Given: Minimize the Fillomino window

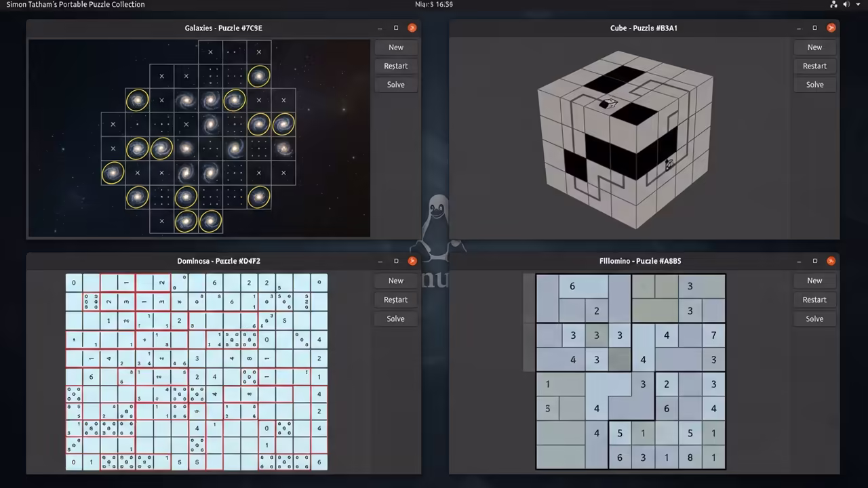Looking at the screenshot, I should (x=800, y=261).
